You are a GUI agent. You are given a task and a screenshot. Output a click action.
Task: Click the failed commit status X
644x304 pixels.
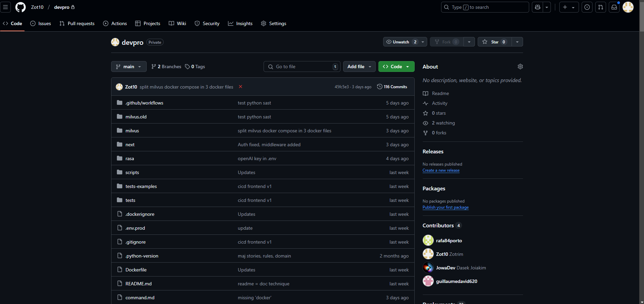(x=241, y=87)
